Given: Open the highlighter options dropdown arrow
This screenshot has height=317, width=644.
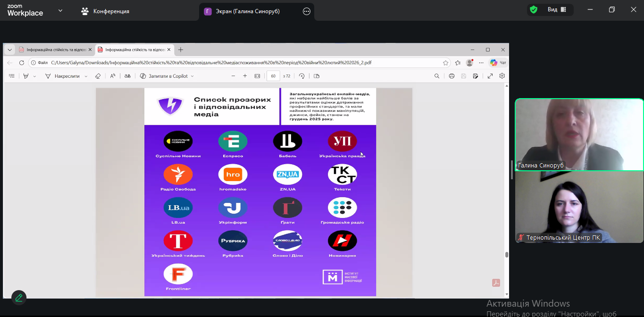Looking at the screenshot, I should click(x=34, y=76).
